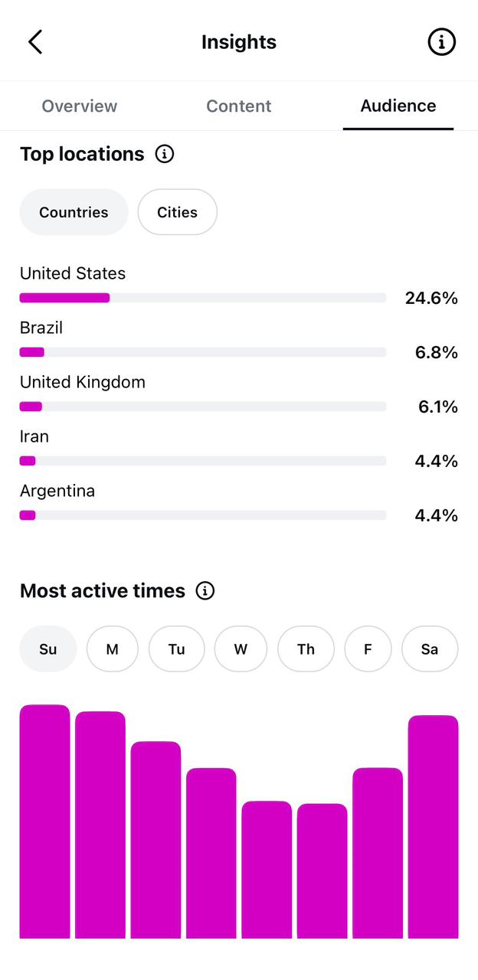Switch to the Cities filter chip
The image size is (478, 980).
point(178,212)
